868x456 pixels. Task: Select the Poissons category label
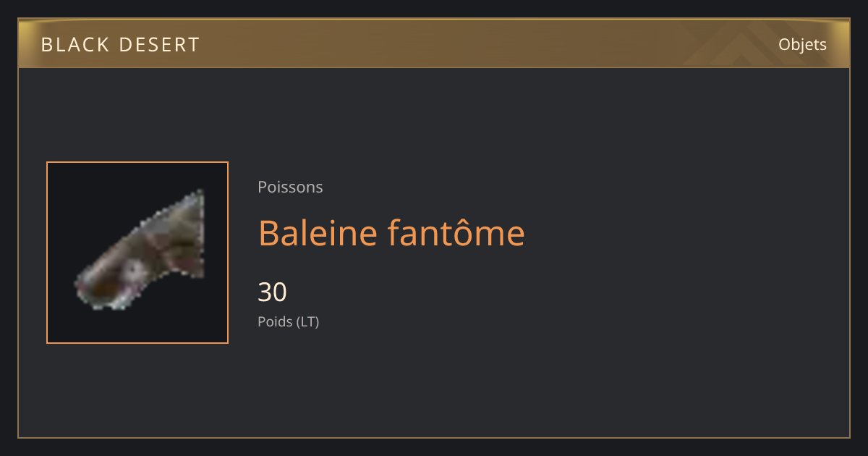point(290,187)
